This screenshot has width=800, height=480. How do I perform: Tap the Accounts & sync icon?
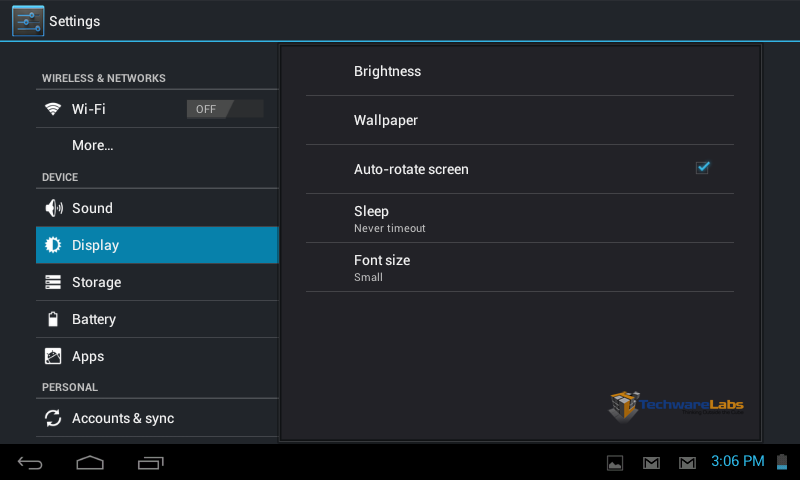point(53,418)
